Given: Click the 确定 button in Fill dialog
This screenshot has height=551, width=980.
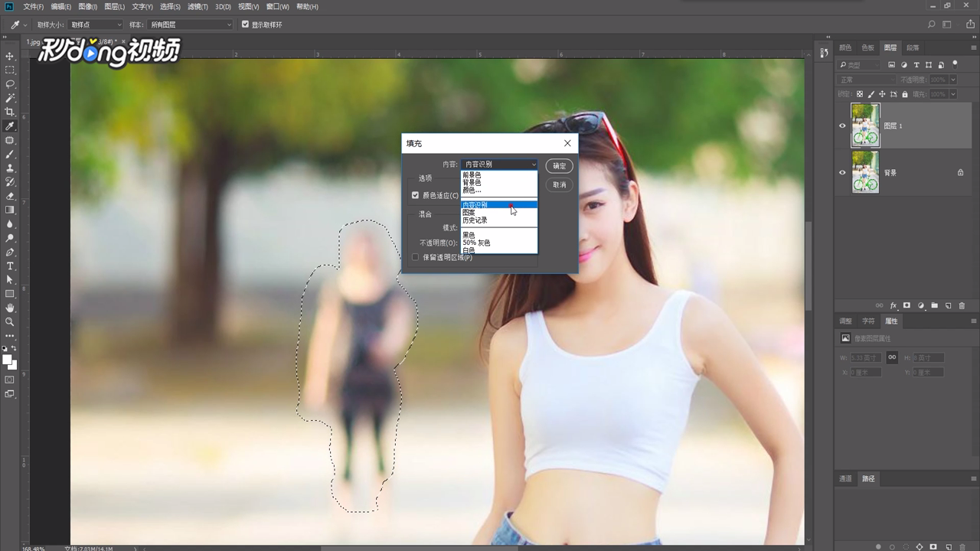Looking at the screenshot, I should click(x=560, y=166).
